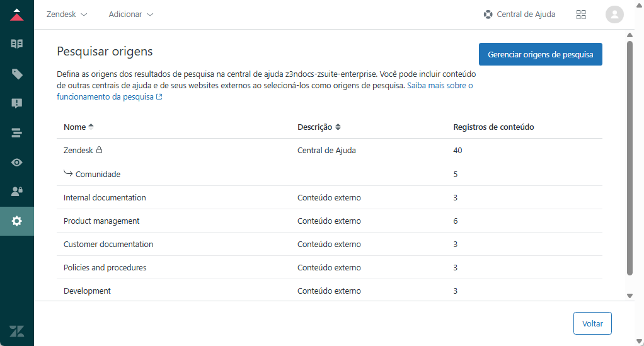The height and width of the screenshot is (346, 644).
Task: Open the products grid icon in top bar
Action: point(581,14)
